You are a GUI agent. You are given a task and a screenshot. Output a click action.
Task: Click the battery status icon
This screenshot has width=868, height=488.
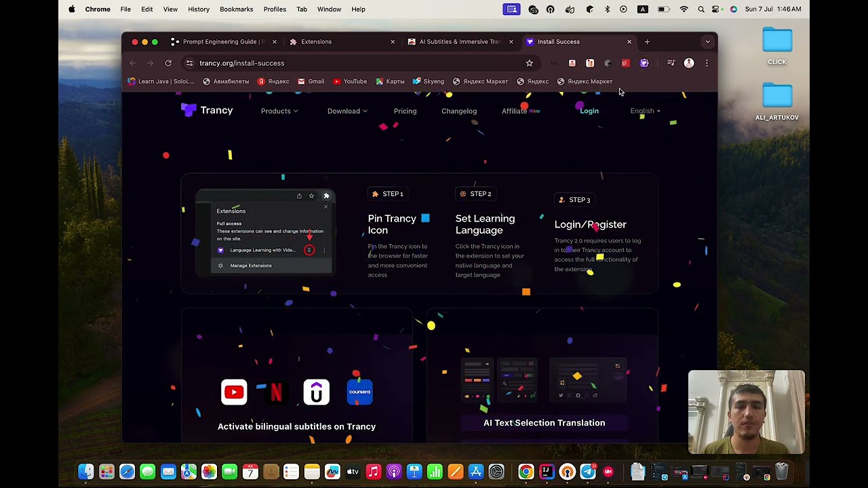(x=664, y=9)
